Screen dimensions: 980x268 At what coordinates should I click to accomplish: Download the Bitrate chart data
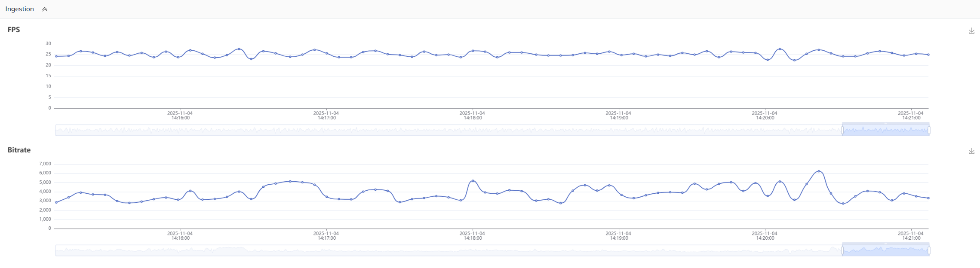tap(971, 151)
